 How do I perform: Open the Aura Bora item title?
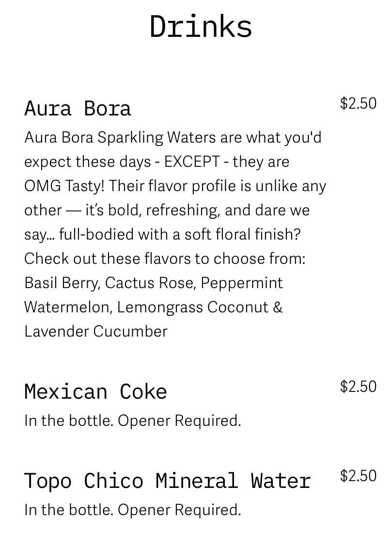pos(78,108)
